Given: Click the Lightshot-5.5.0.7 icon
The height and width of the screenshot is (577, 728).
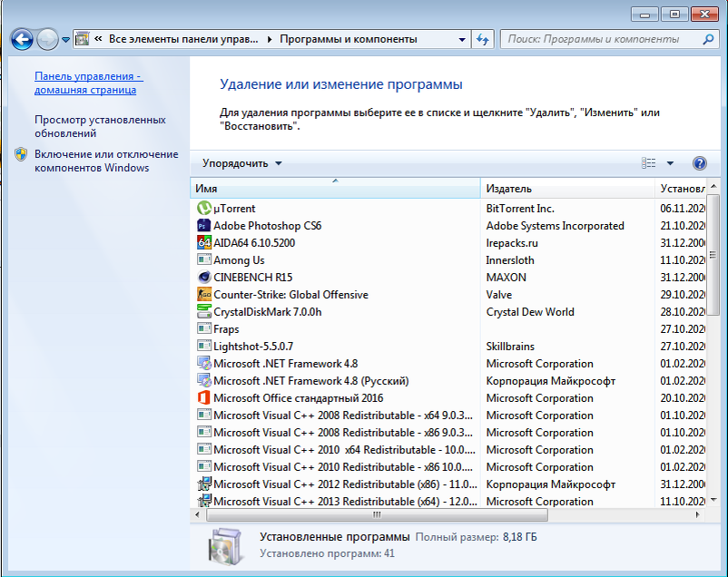Looking at the screenshot, I should (x=204, y=346).
